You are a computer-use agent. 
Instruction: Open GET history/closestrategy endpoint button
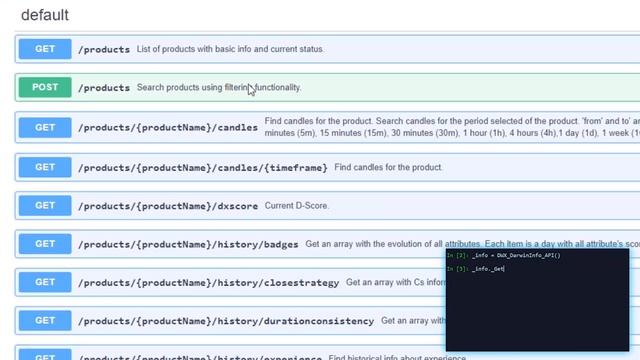45,282
